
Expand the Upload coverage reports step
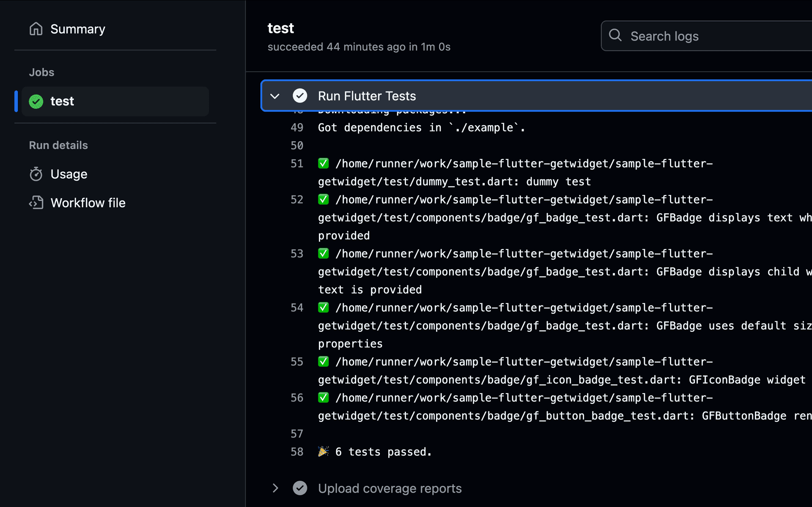click(x=275, y=488)
